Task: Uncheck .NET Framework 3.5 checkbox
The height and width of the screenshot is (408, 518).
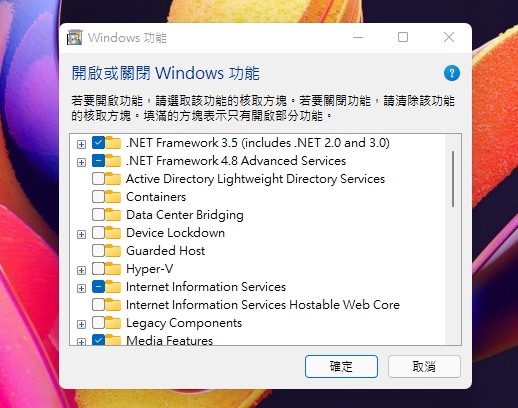Action: pos(98,143)
